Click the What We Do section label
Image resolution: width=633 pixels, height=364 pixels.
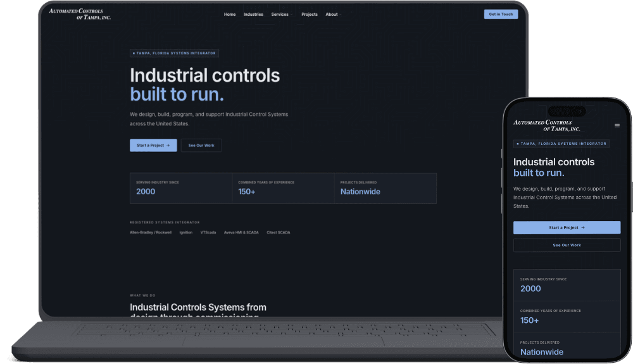(142, 296)
